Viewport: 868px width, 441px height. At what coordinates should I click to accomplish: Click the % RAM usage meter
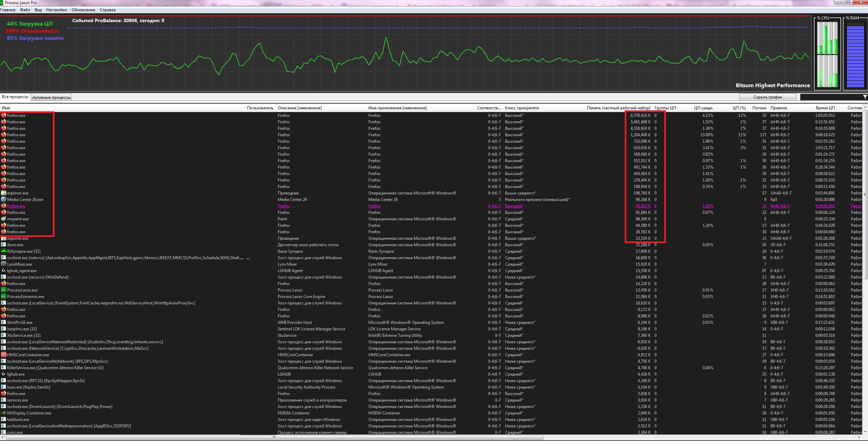[x=855, y=54]
